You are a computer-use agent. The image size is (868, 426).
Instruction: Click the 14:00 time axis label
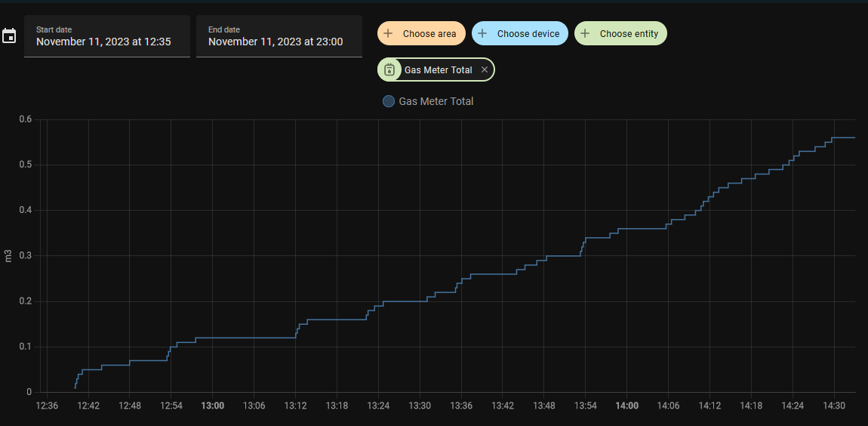626,406
